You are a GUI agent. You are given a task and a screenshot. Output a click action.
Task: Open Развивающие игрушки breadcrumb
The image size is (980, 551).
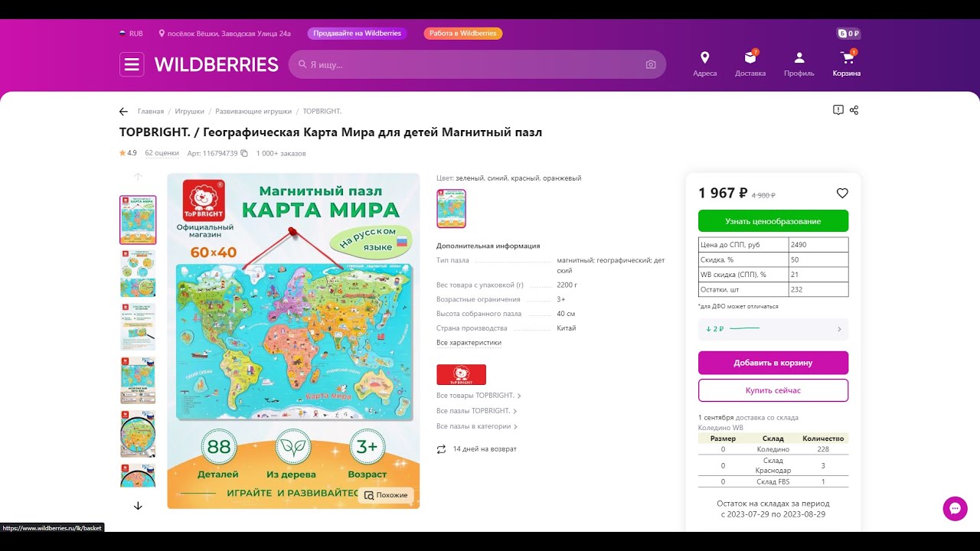coord(253,112)
